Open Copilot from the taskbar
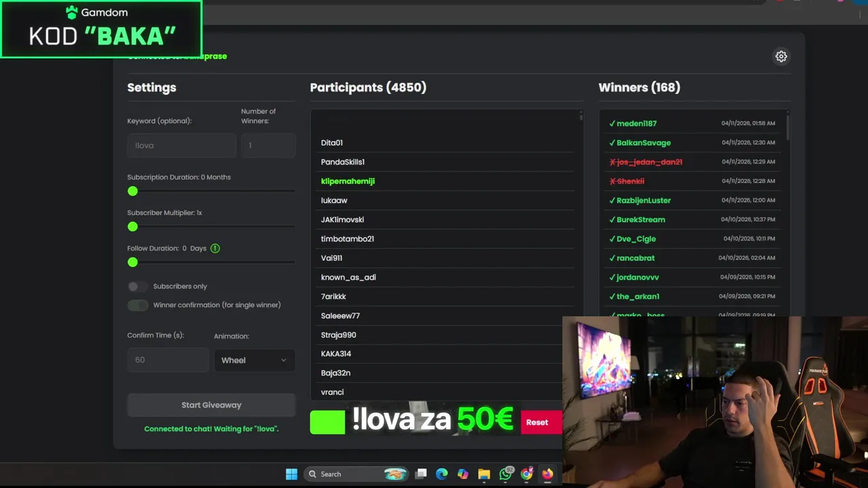The width and height of the screenshot is (868, 488). (x=463, y=474)
